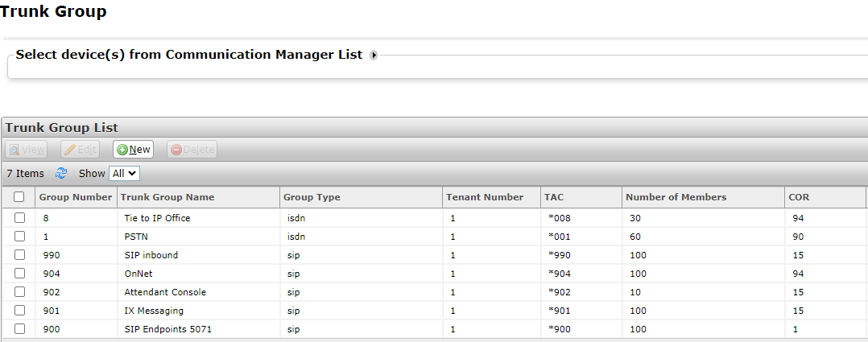Click the refresh icon beside 7 Items

pyautogui.click(x=61, y=173)
